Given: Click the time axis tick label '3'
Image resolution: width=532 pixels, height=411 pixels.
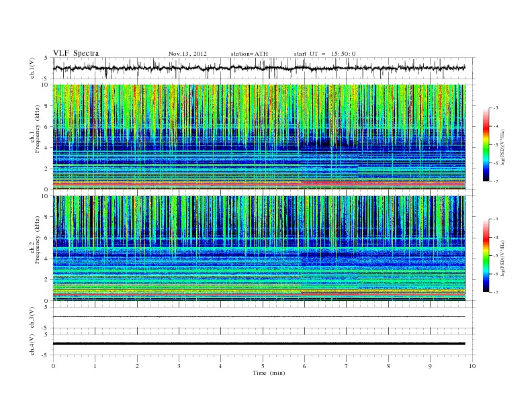Looking at the screenshot, I should 179,366.
